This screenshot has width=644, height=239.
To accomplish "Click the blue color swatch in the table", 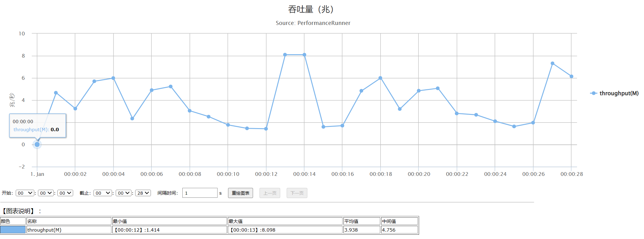I will click(13, 230).
